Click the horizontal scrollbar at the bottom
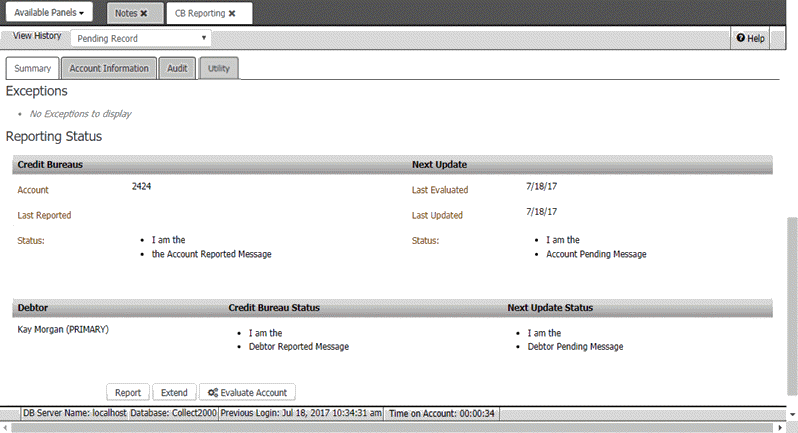This screenshot has height=433, width=798. 400,427
